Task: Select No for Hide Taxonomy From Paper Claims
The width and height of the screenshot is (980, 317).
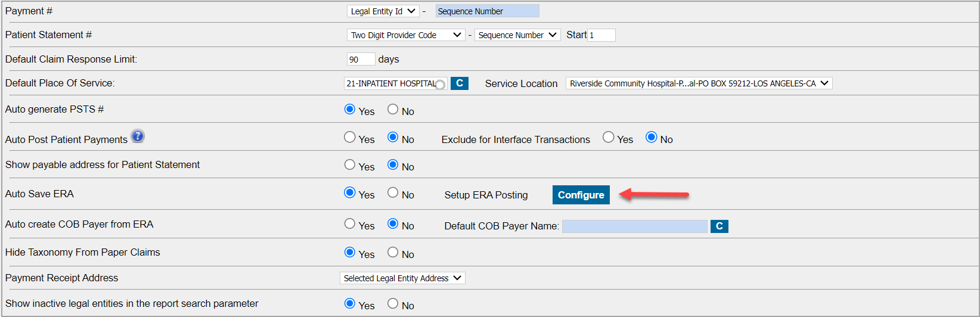Action: pos(393,252)
